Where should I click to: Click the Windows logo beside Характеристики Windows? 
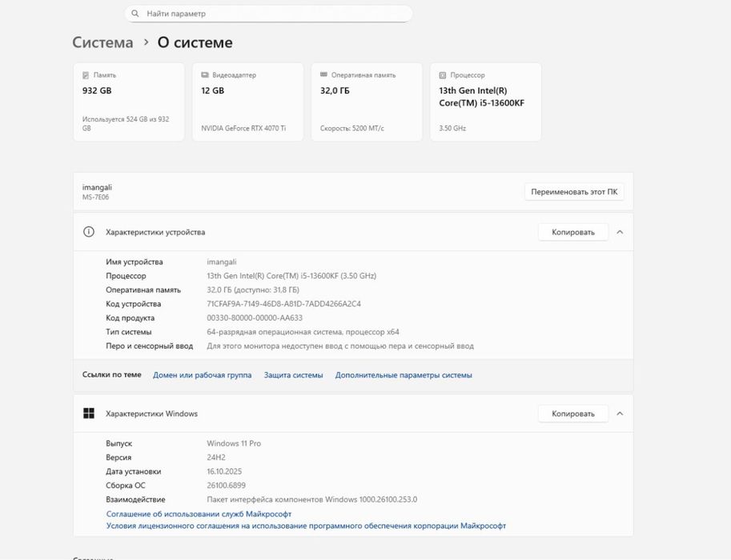click(x=89, y=414)
